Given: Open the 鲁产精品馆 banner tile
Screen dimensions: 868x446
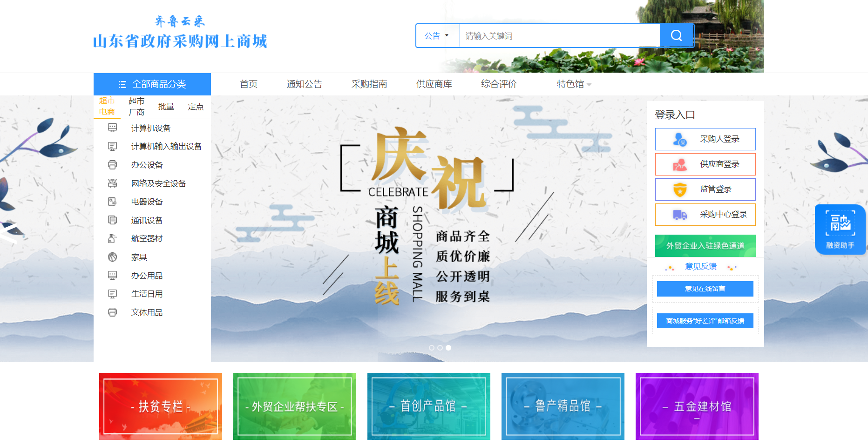Looking at the screenshot, I should [x=563, y=406].
